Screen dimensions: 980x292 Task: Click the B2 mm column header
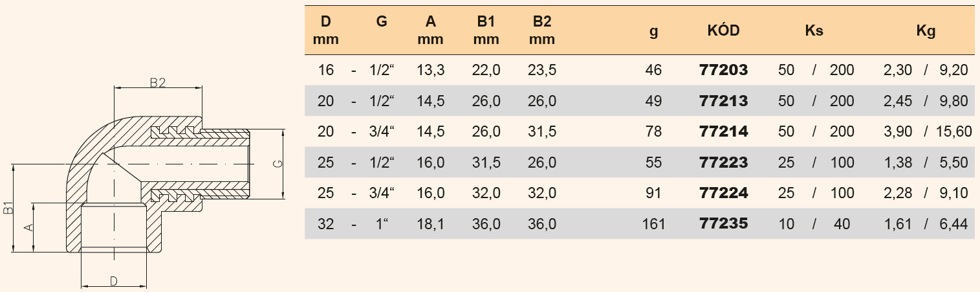point(541,30)
